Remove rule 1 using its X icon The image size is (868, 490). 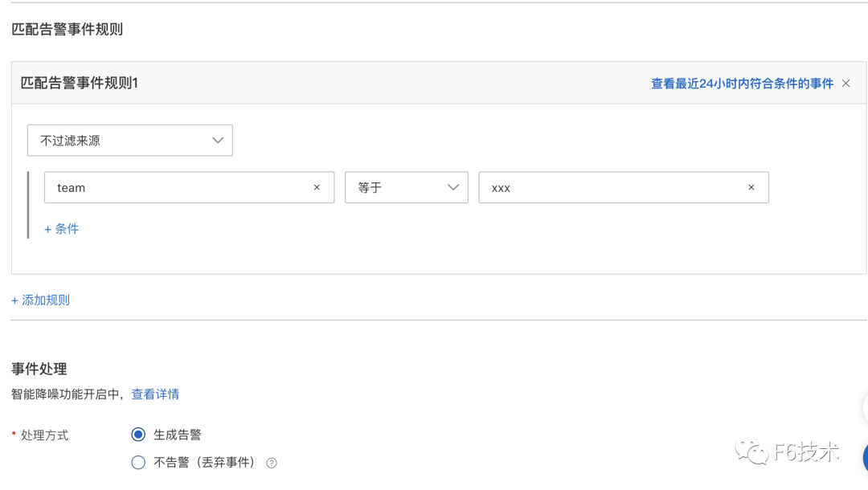845,84
